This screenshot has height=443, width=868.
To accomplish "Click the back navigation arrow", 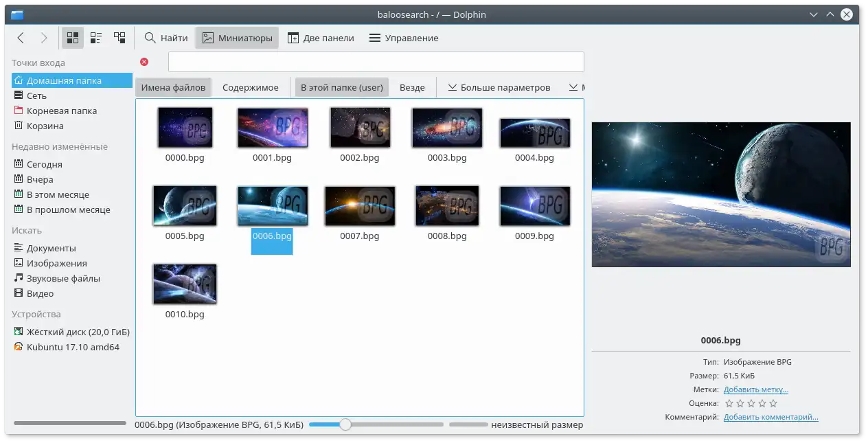I will [21, 38].
